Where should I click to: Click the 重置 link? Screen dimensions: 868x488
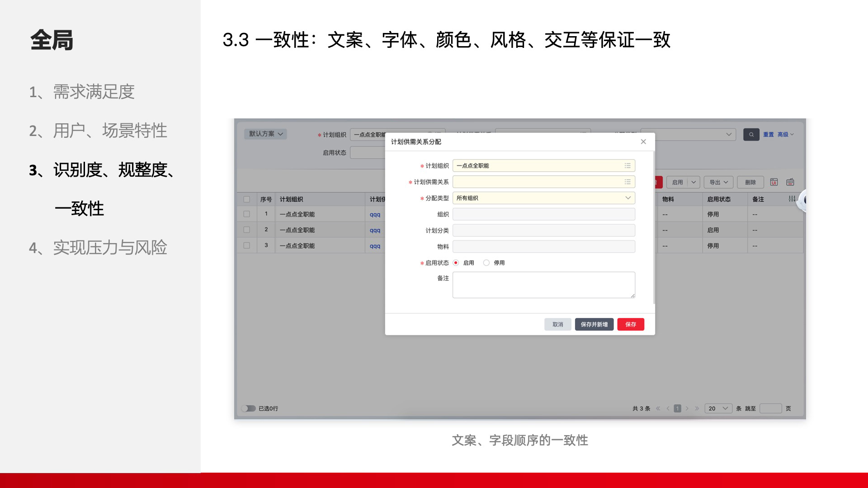pyautogui.click(x=768, y=134)
